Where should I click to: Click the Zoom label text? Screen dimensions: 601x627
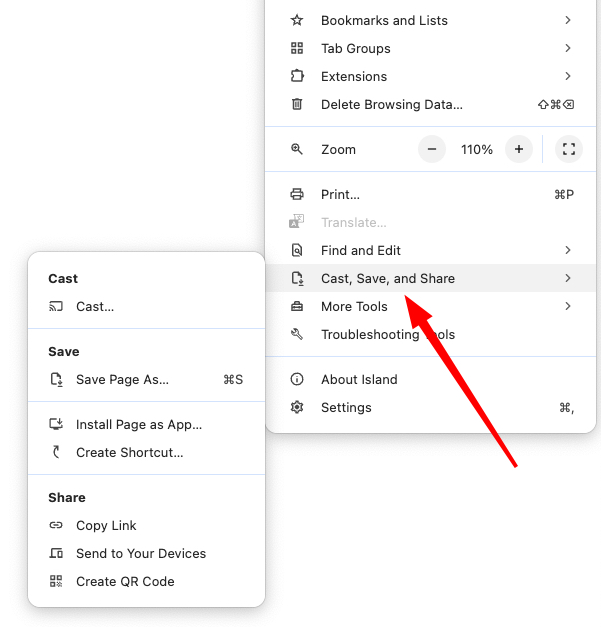[338, 150]
